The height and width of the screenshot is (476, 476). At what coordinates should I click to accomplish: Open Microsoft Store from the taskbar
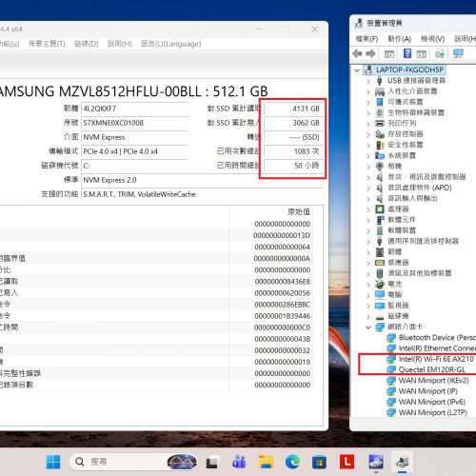[319, 462]
